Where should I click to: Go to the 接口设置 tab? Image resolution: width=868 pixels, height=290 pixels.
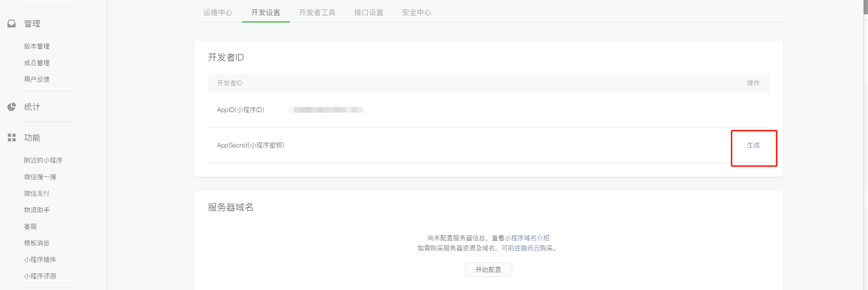coord(369,12)
